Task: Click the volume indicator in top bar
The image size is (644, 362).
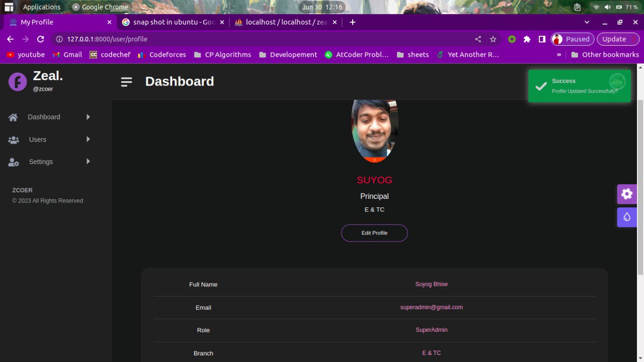Action: (607, 7)
